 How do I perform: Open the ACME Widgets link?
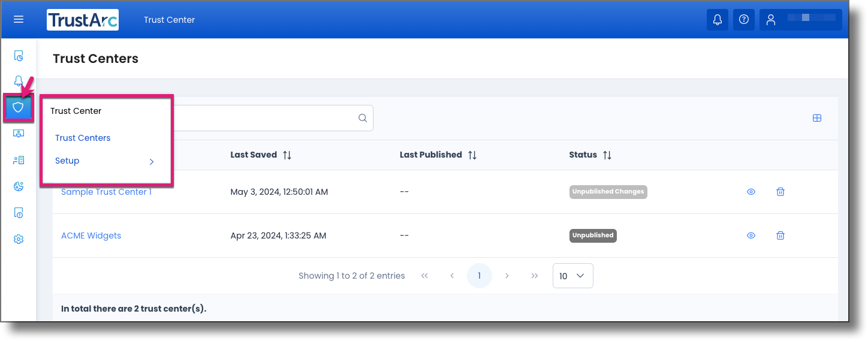[x=91, y=236]
